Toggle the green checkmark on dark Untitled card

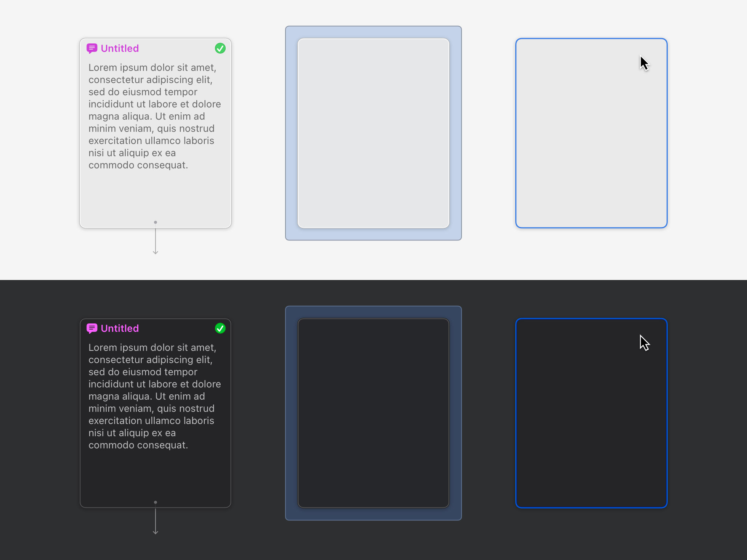(x=220, y=328)
